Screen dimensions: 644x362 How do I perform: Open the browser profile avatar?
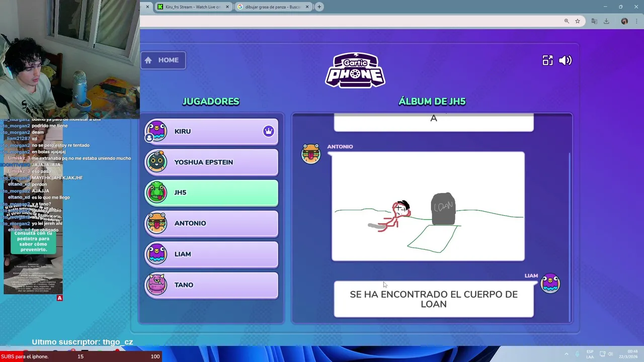click(x=624, y=21)
